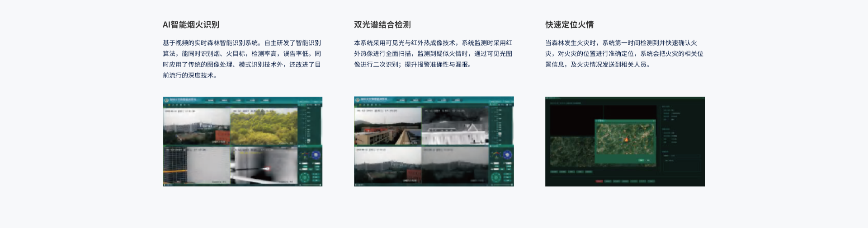Click the logo emblem in the AI recognition screenshot header
Image resolution: width=868 pixels, height=228 pixels.
click(166, 100)
